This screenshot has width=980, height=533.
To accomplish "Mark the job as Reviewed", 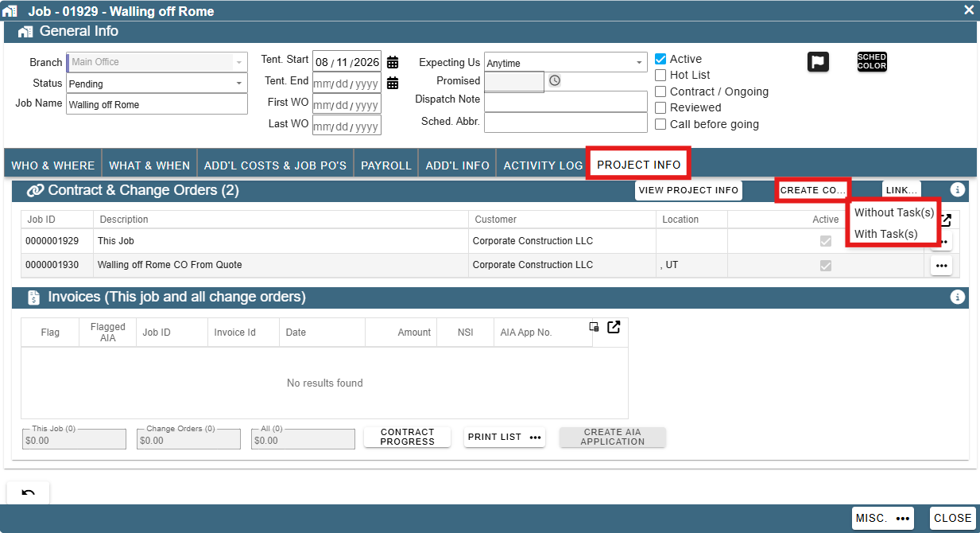I will (x=660, y=107).
